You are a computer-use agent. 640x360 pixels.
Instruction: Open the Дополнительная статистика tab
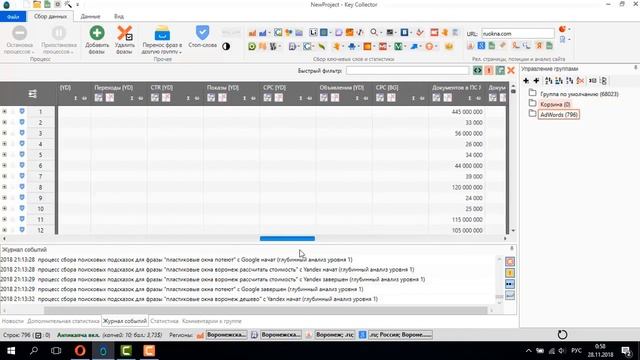click(63, 321)
